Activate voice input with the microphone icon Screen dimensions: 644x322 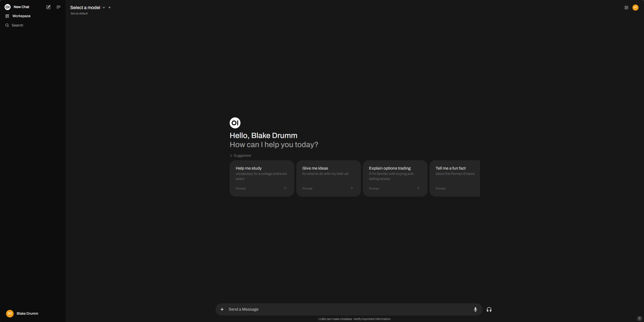475,309
